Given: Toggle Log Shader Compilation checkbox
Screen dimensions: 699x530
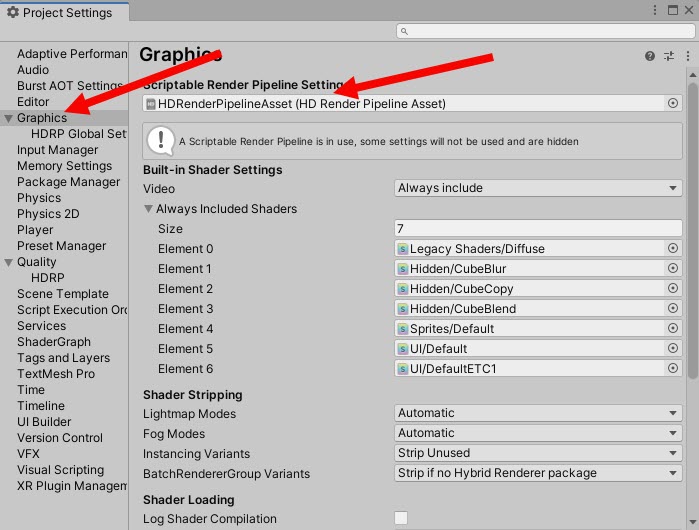Looking at the screenshot, I should 401,518.
